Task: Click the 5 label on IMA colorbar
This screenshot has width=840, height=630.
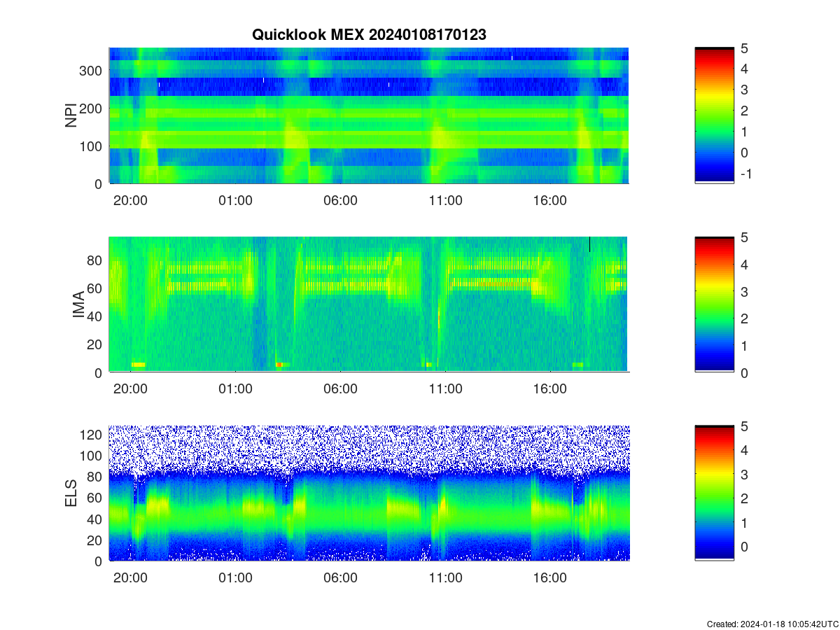Action: pos(745,237)
